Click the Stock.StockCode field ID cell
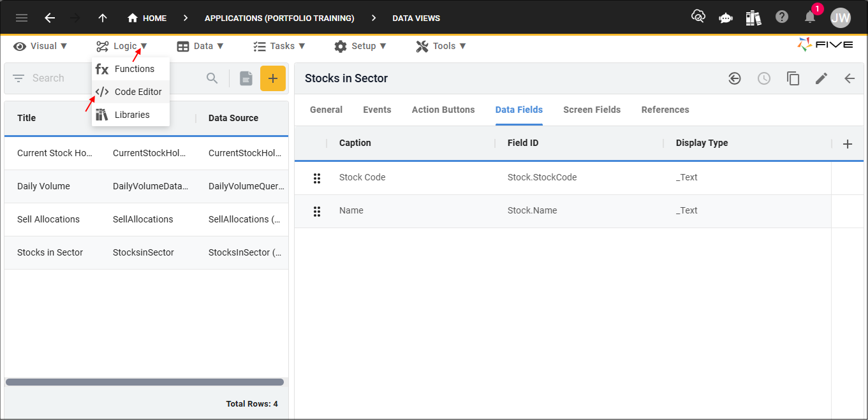Viewport: 868px width, 420px height. tap(542, 177)
